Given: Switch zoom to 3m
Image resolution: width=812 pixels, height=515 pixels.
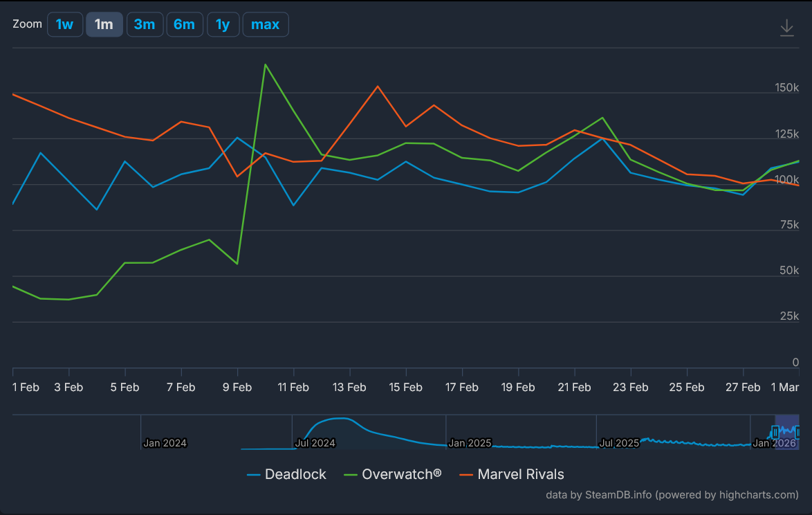Looking at the screenshot, I should pyautogui.click(x=145, y=25).
